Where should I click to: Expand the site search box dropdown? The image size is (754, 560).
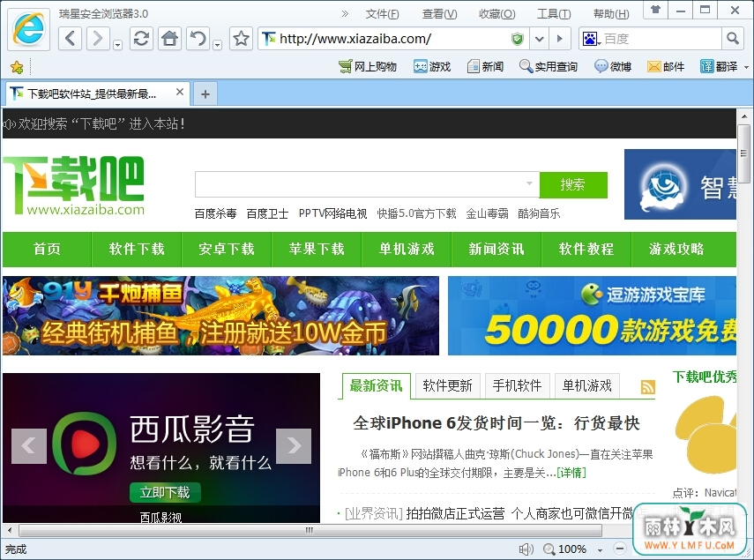(529, 183)
